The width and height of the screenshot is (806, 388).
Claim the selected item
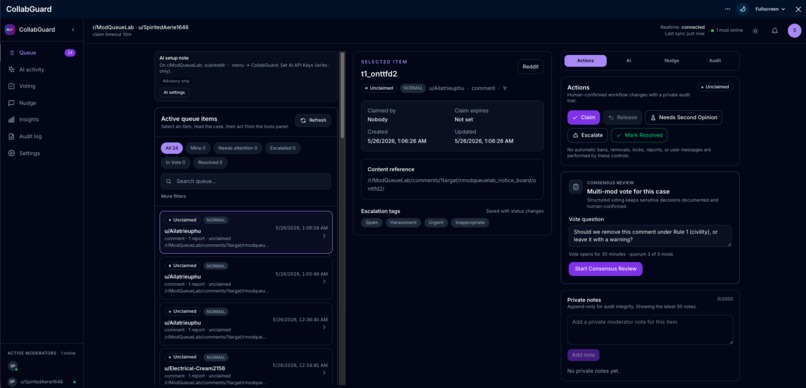pyautogui.click(x=583, y=118)
